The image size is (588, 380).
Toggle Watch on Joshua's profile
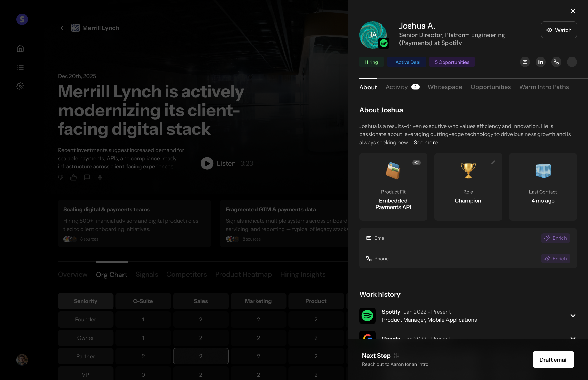click(559, 30)
